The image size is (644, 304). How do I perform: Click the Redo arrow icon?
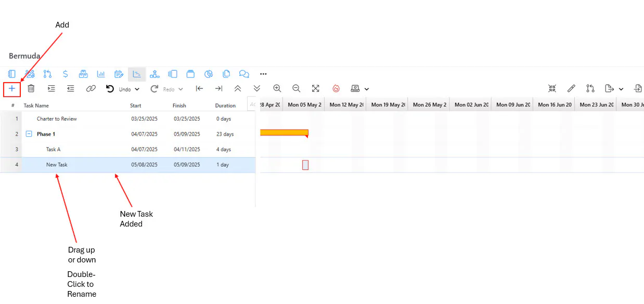[x=154, y=89]
